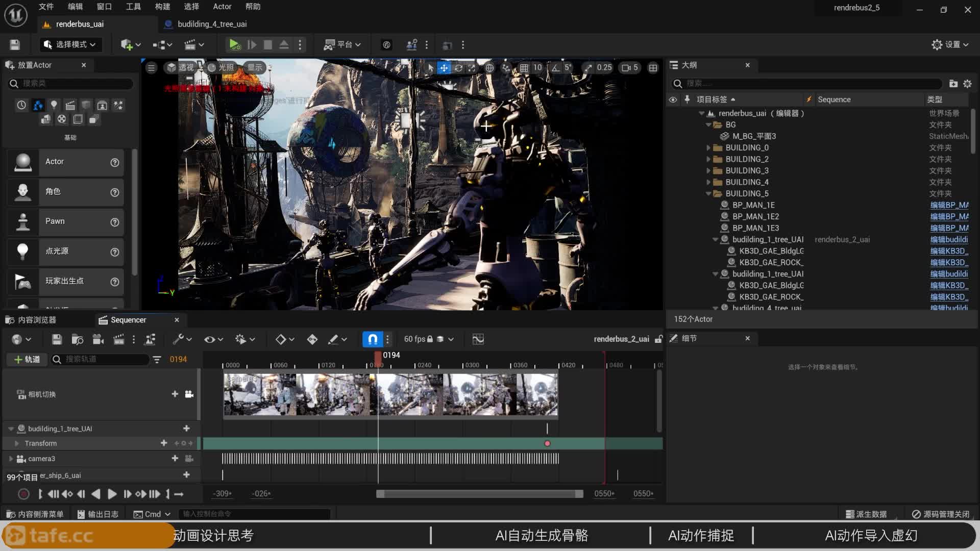Screen dimensions: 980x551
Task: Click the world coordinate globe icon
Action: [489, 67]
